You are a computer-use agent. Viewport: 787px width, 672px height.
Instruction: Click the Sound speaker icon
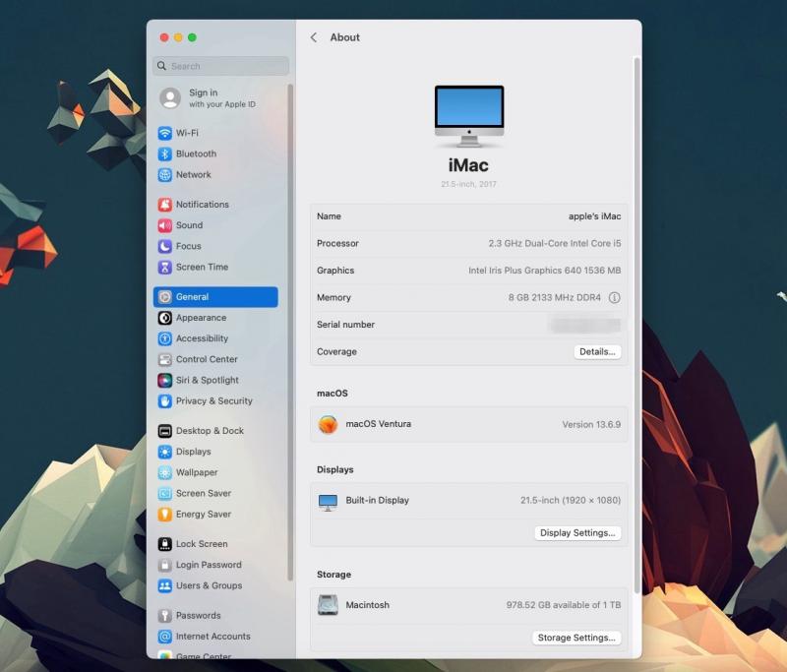[x=164, y=225]
